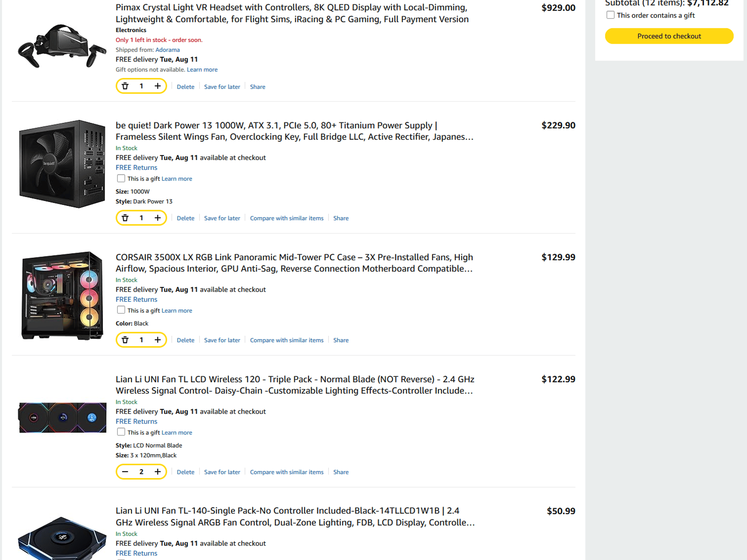Click trash icon for Pimax Crystal Light headset

[125, 86]
